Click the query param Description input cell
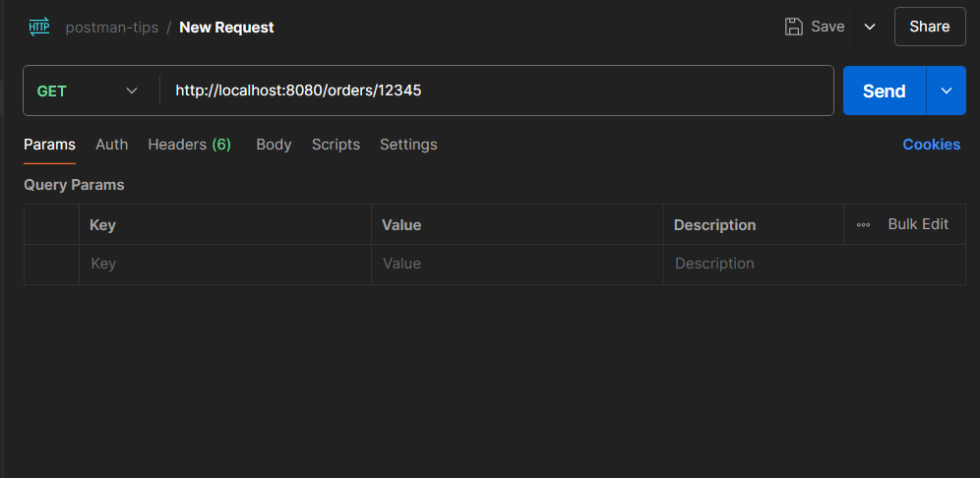 [x=815, y=265]
